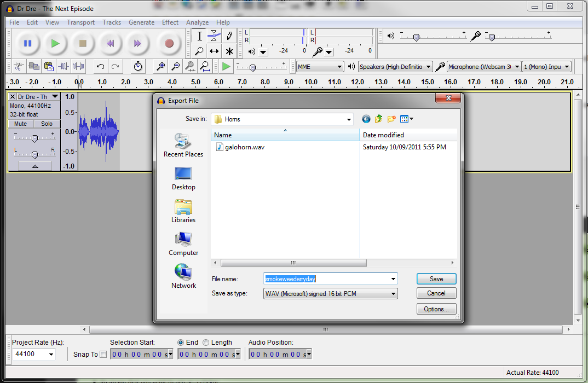Open the Speakers output device dropdown
The image size is (588, 383).
click(395, 67)
